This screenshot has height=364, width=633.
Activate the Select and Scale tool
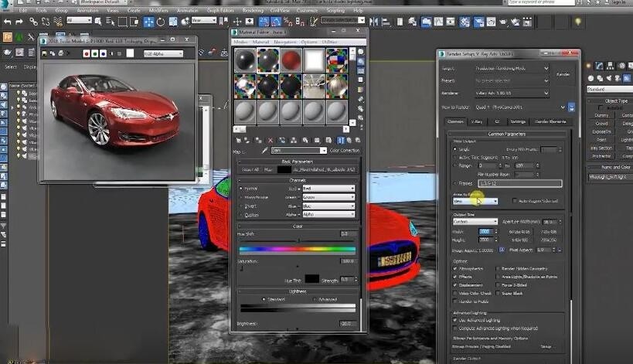click(173, 22)
